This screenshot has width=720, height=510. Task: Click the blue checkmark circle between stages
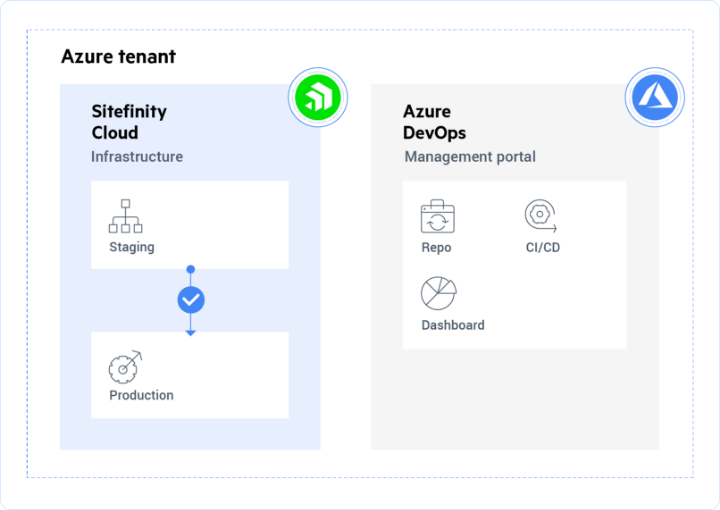point(190,299)
